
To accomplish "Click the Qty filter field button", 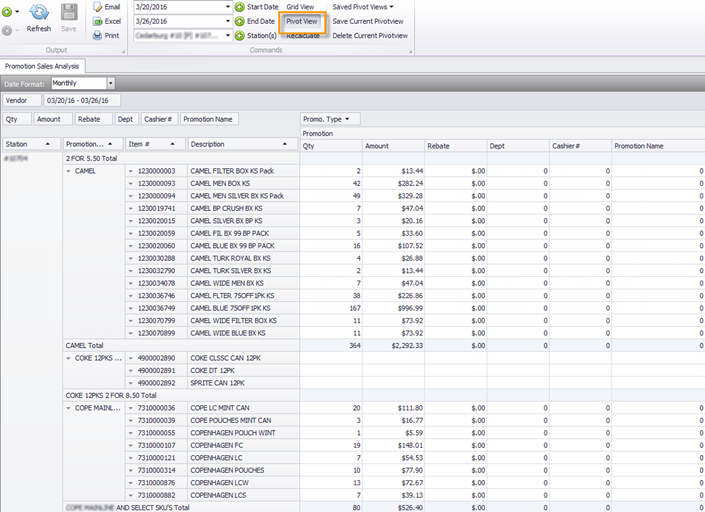I will point(17,119).
